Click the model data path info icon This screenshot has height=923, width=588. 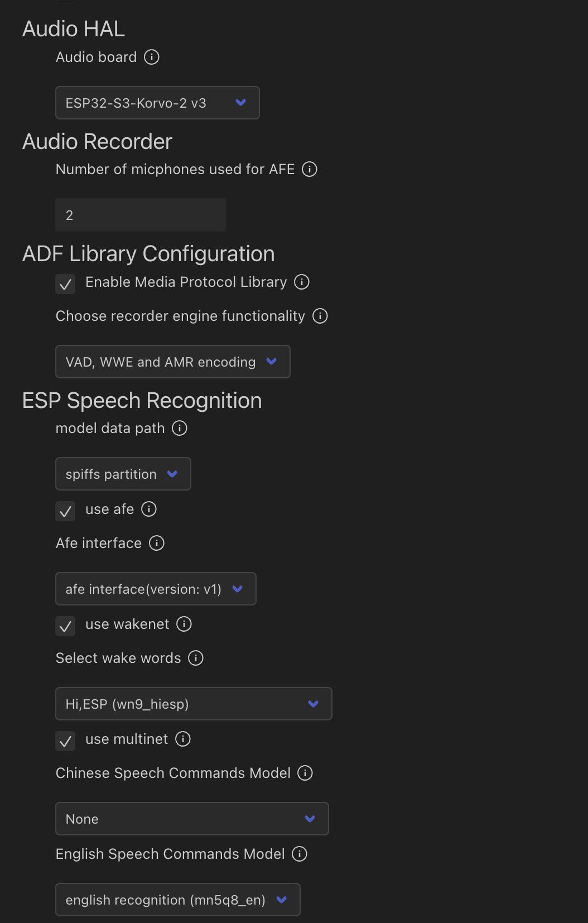tap(180, 429)
